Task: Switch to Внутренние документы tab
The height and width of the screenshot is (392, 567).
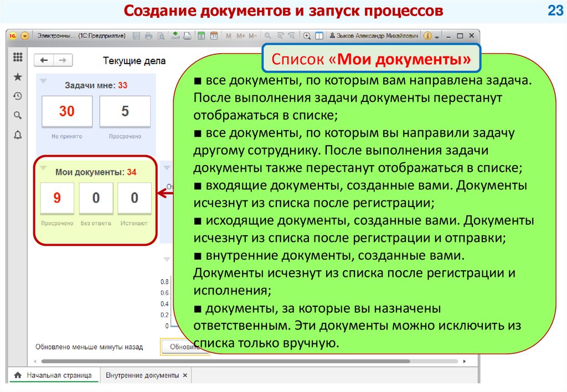Action: (142, 375)
